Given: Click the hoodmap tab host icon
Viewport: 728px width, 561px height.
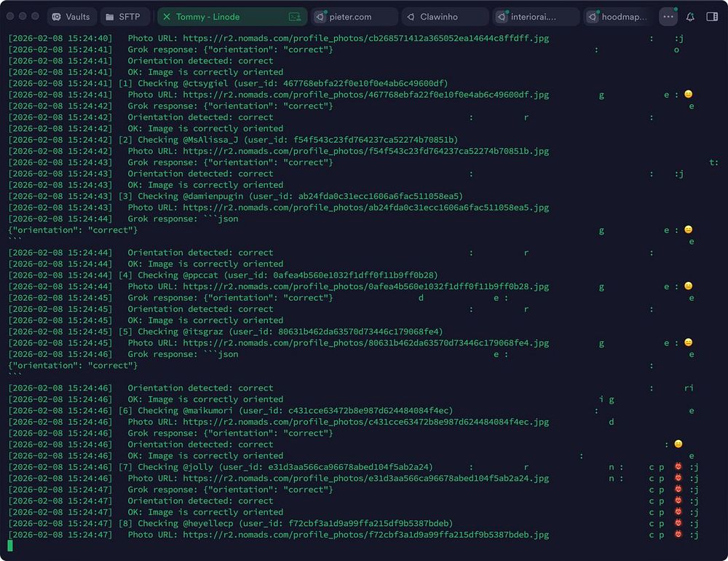Looking at the screenshot, I should tap(593, 17).
